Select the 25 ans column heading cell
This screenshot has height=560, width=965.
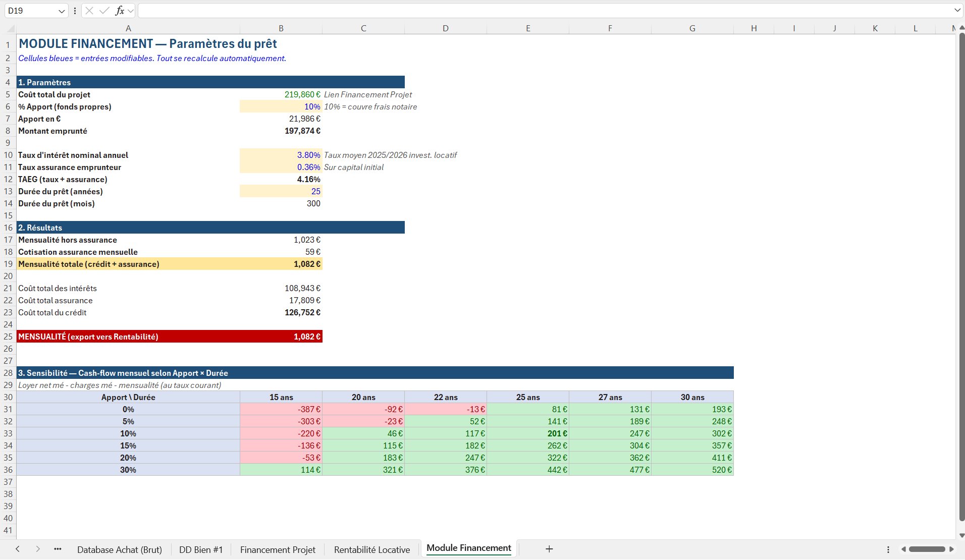[x=528, y=397]
